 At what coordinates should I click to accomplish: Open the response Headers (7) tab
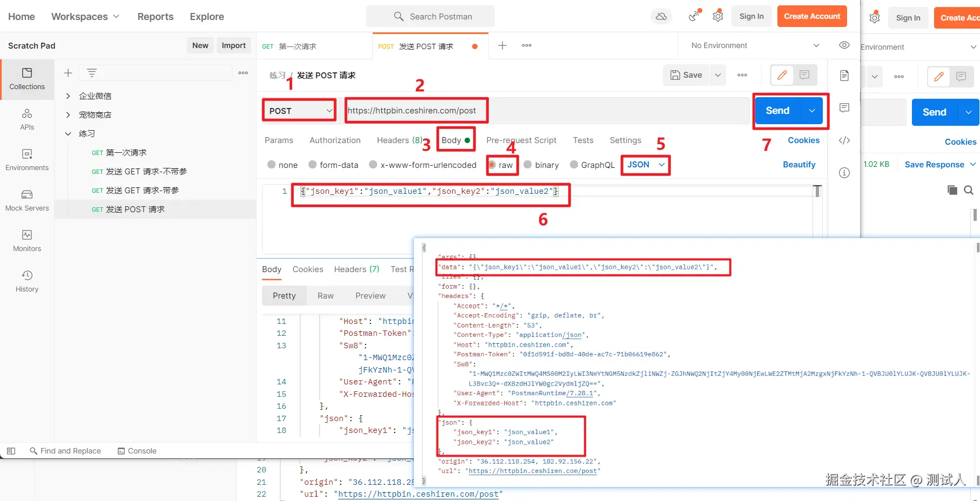tap(357, 269)
